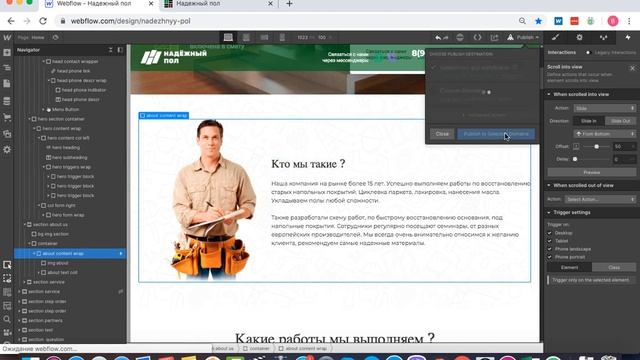Toggle X-ray element edges mode
The image size is (640, 360).
point(7,278)
